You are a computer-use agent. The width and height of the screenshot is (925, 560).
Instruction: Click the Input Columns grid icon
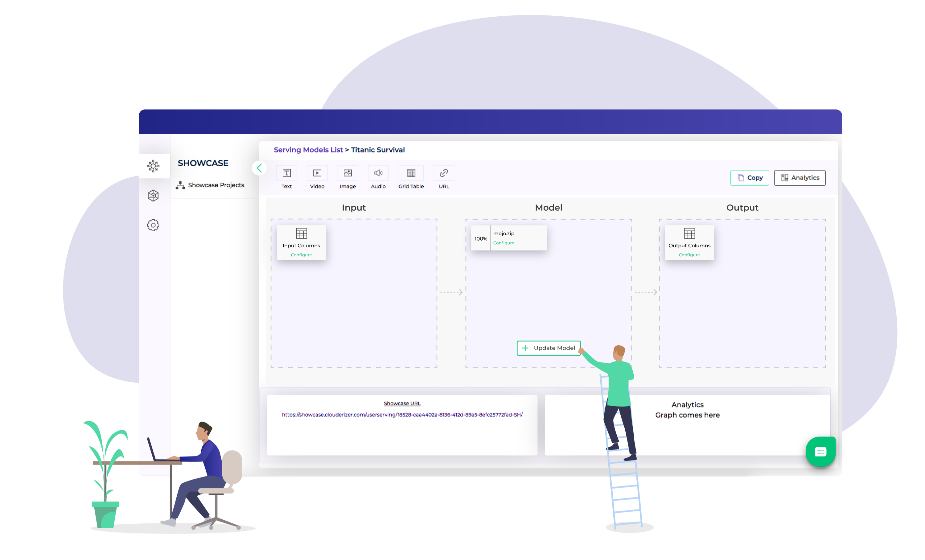point(302,234)
